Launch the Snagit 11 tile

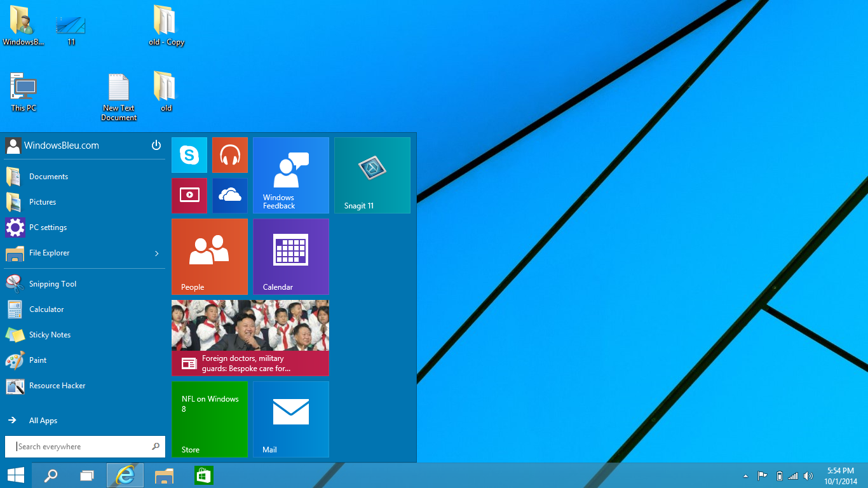372,175
